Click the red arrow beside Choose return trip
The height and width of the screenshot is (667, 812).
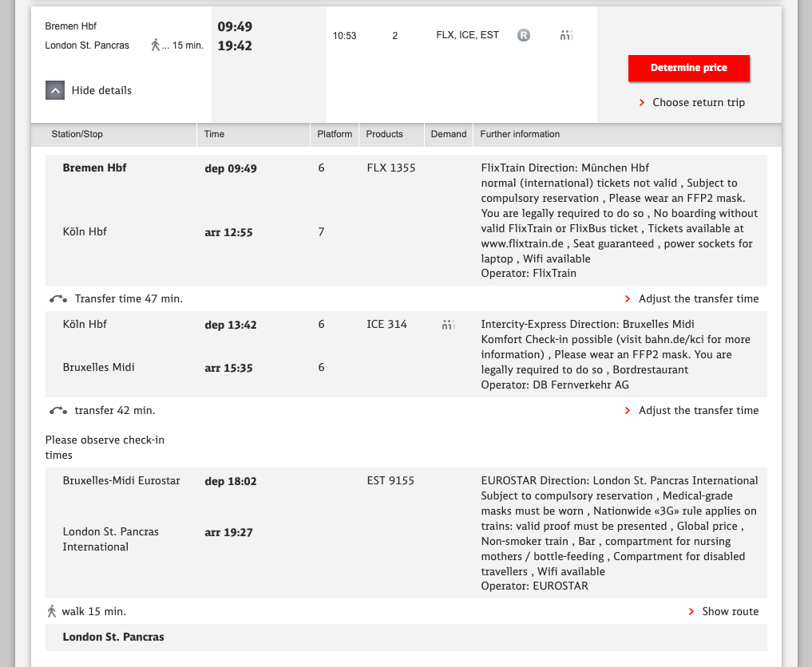[642, 103]
